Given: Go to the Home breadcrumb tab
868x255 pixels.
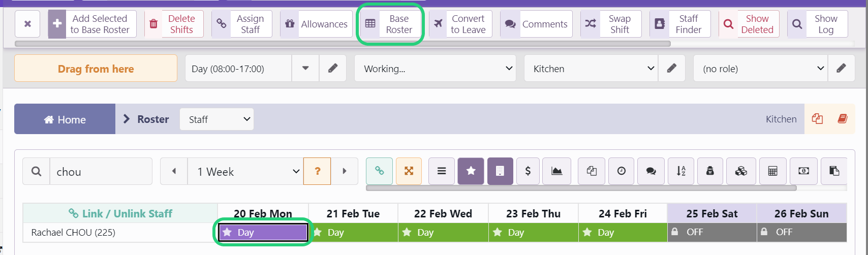Looking at the screenshot, I should click(65, 119).
